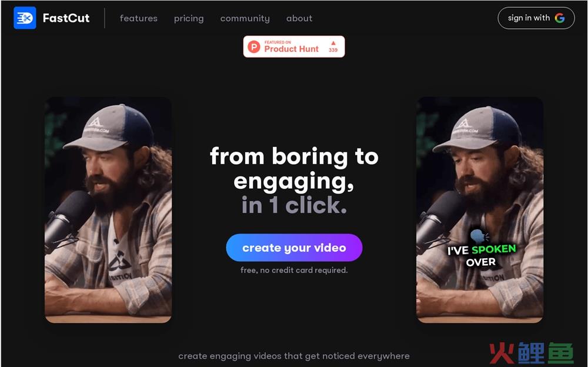This screenshot has width=588, height=367.
Task: Click free, no credit card required text
Action: coord(294,270)
